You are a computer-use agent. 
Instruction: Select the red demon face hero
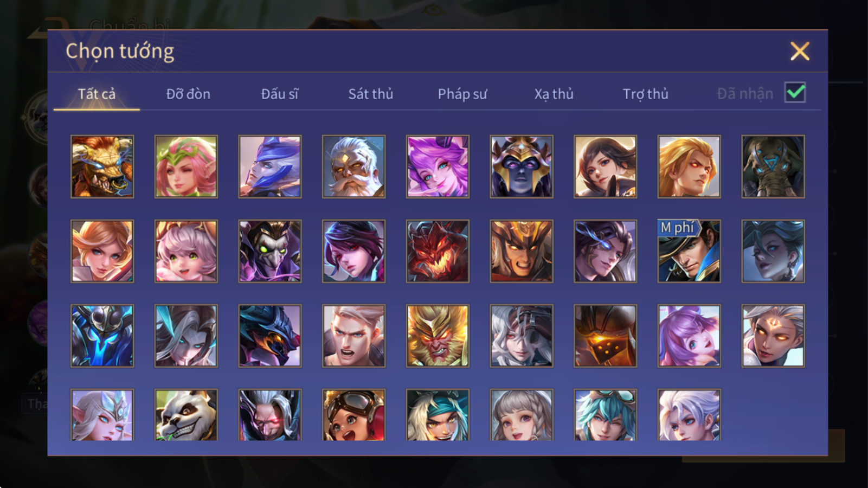(x=438, y=251)
